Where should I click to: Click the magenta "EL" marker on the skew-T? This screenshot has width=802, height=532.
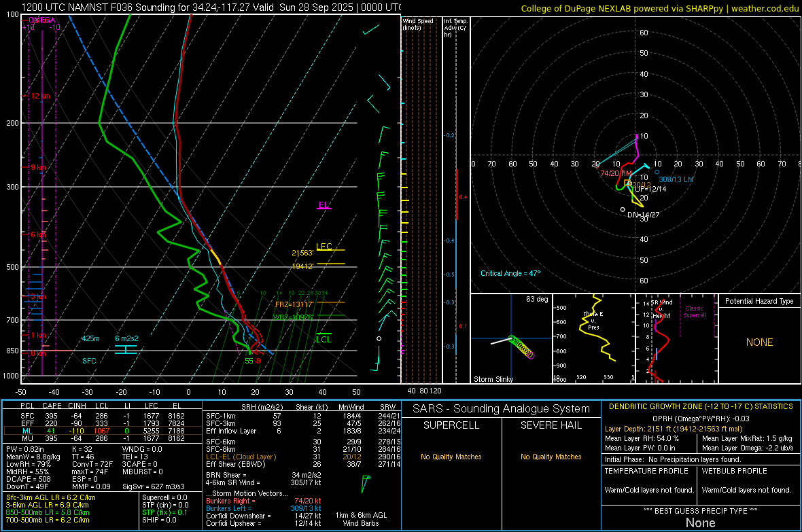pyautogui.click(x=324, y=205)
